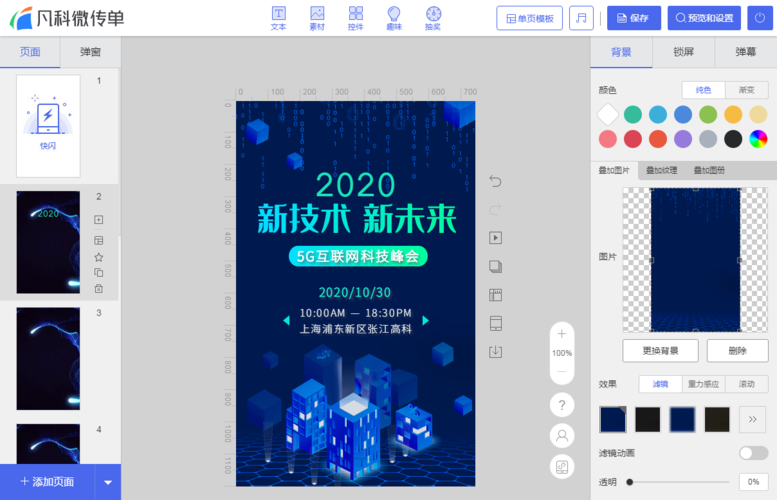The image size is (777, 500).
Task: Expand more filters with double chevron
Action: [x=752, y=419]
